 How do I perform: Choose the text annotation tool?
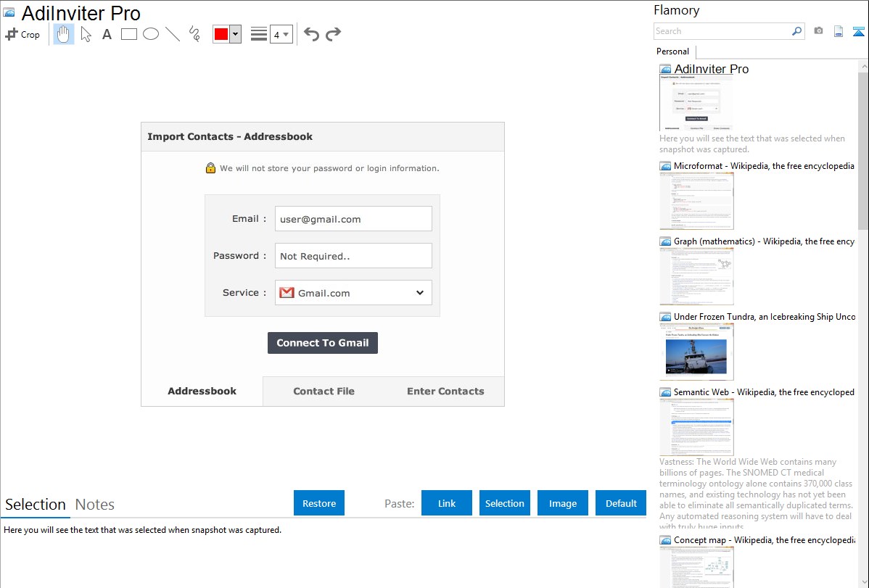tap(107, 34)
